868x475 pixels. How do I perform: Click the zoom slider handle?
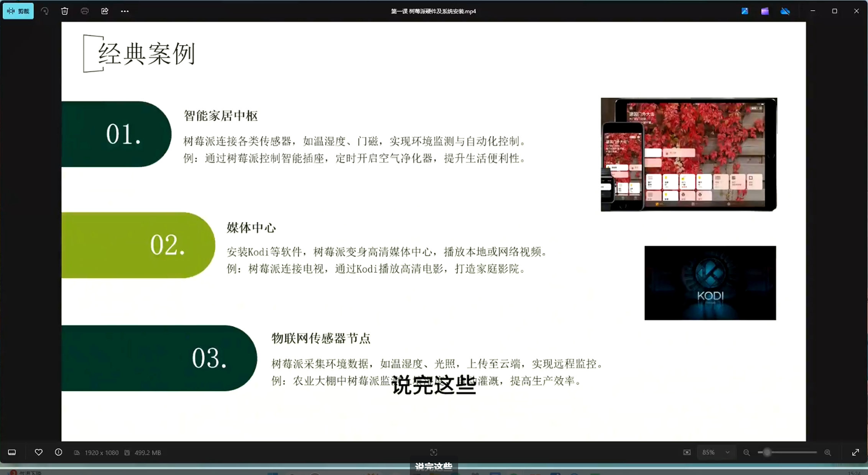pos(766,452)
